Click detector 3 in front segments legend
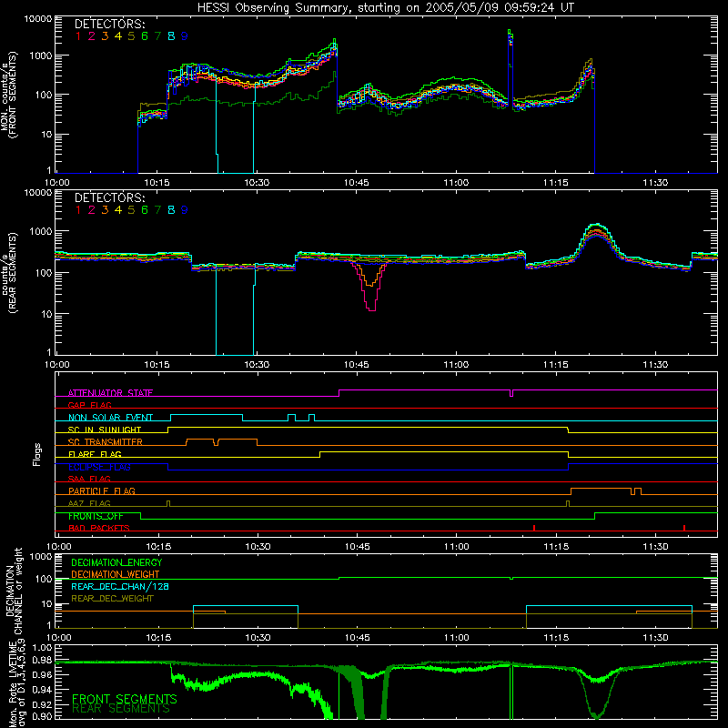Viewport: 728px width, 728px height. [x=105, y=36]
